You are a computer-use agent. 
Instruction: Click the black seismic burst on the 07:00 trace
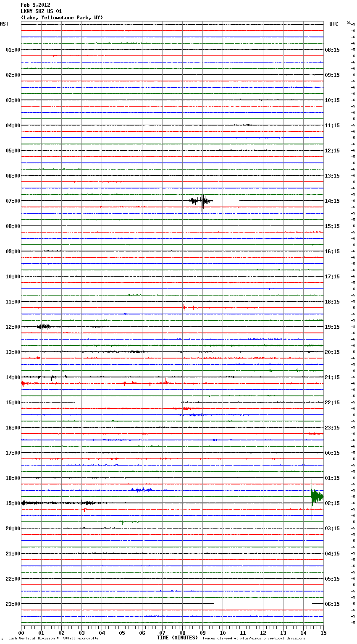click(x=202, y=201)
